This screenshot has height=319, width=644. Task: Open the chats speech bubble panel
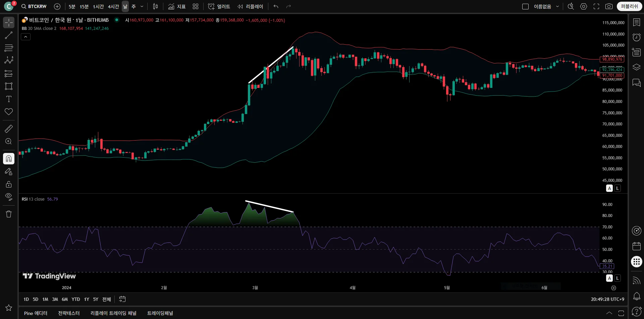[636, 83]
